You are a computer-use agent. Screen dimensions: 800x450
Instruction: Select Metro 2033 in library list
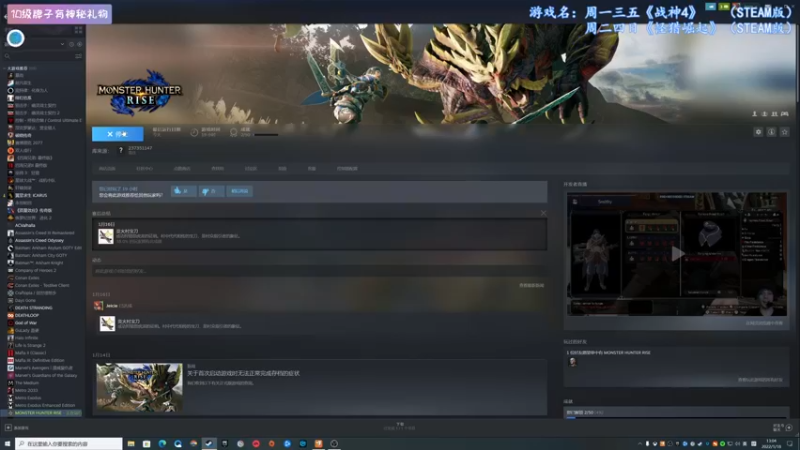coord(26,390)
